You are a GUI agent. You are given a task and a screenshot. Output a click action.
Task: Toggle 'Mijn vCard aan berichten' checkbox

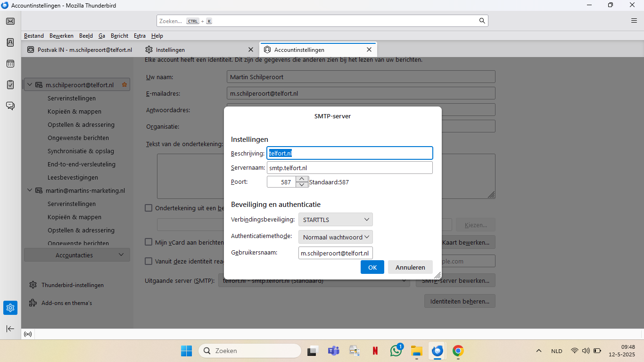(x=149, y=242)
